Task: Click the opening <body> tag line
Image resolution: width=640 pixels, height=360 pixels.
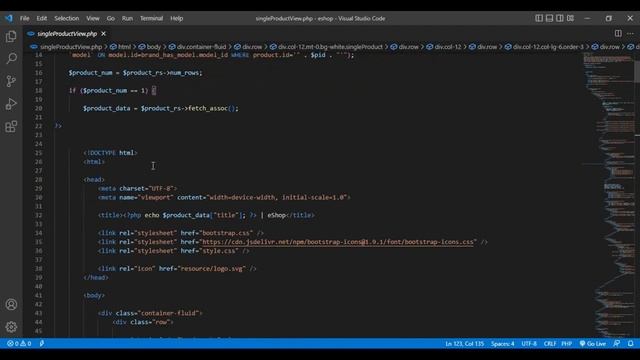Action: coord(94,296)
